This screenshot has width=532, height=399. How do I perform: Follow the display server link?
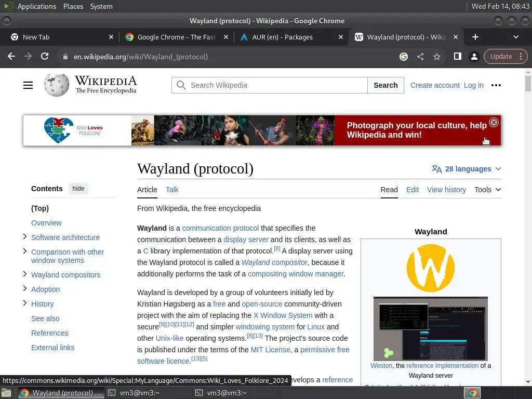[246, 240]
